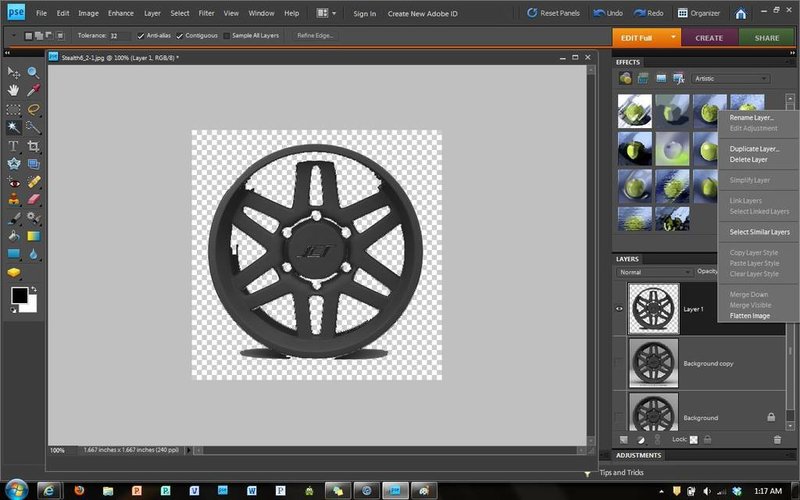Open tool preset picker arrow in options bar
This screenshot has width=800, height=500.
coord(14,36)
